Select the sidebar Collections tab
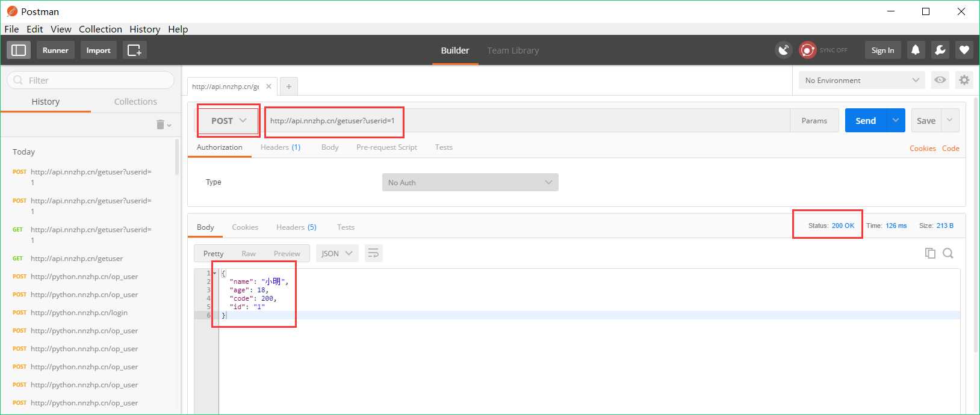 tap(135, 102)
